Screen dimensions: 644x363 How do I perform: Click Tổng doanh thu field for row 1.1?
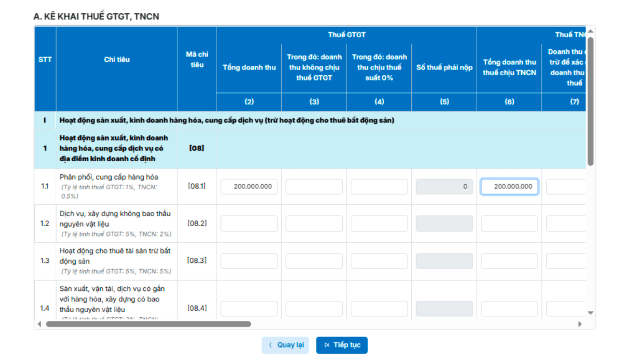pyautogui.click(x=249, y=187)
